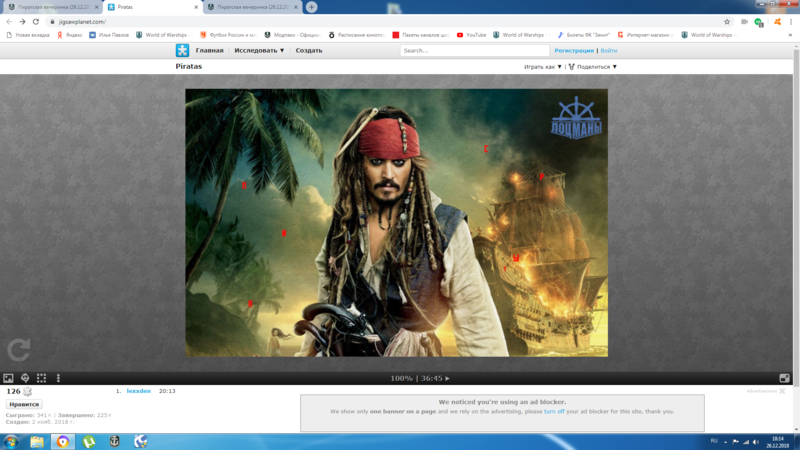Reload the browser page
This screenshot has width=800, height=450.
pyautogui.click(x=36, y=21)
